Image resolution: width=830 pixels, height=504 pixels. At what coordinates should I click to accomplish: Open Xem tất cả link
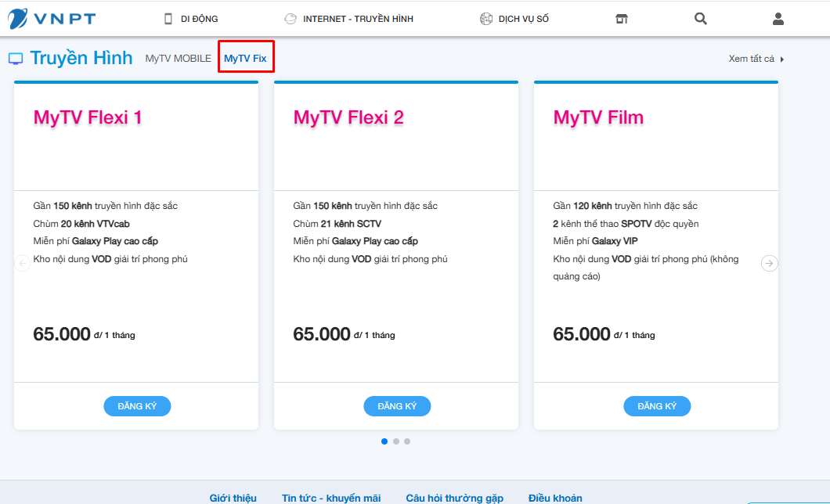click(x=751, y=59)
